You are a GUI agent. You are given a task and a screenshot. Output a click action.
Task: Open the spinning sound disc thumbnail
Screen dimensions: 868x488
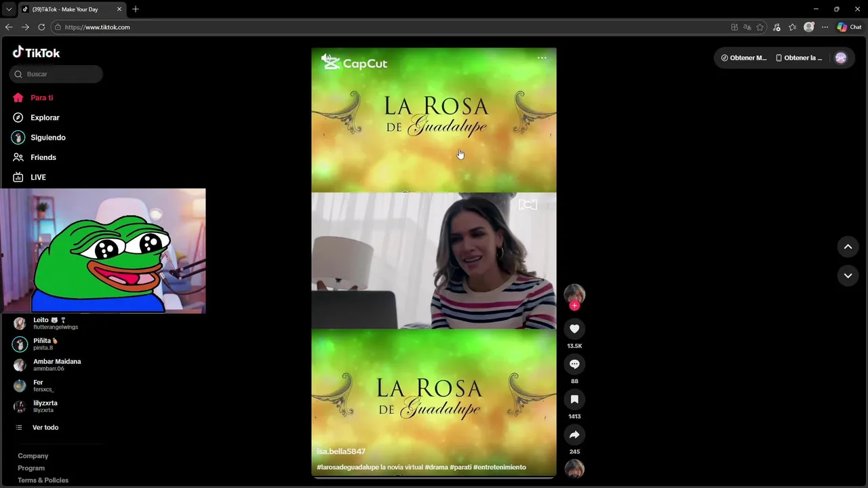(574, 468)
